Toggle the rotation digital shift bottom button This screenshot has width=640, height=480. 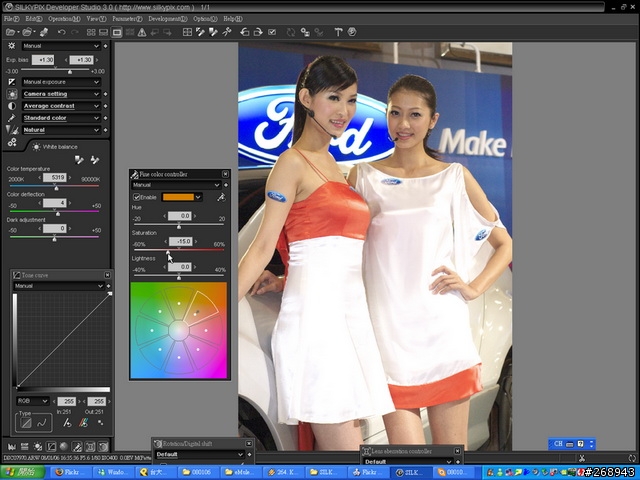(103, 447)
